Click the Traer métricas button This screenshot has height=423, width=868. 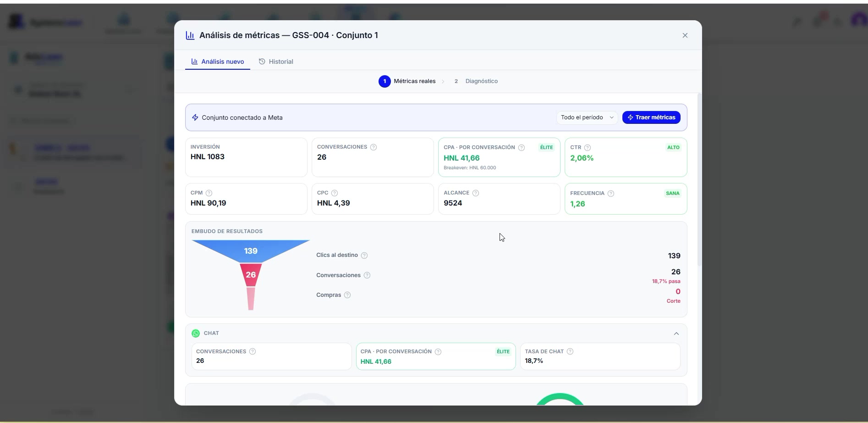point(651,117)
